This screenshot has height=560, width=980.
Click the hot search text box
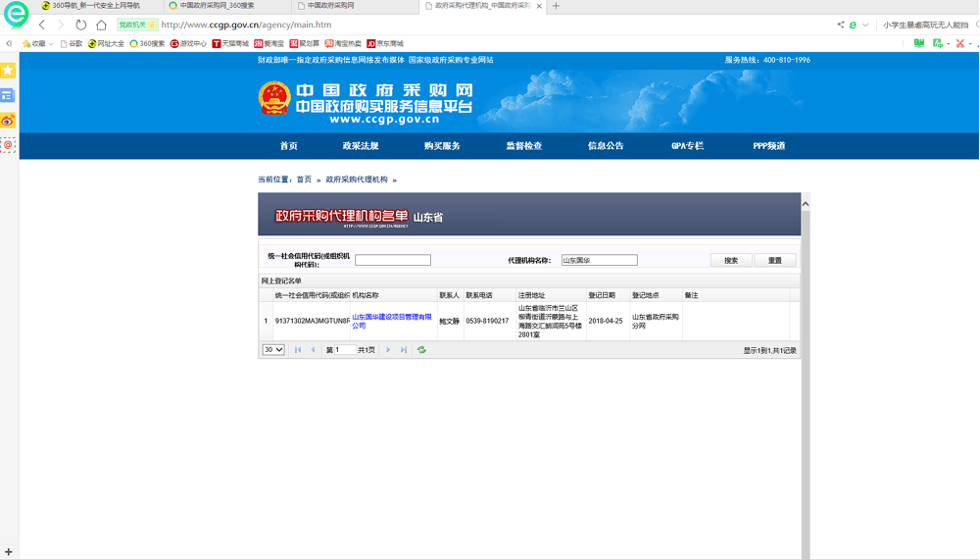pyautogui.click(x=925, y=25)
